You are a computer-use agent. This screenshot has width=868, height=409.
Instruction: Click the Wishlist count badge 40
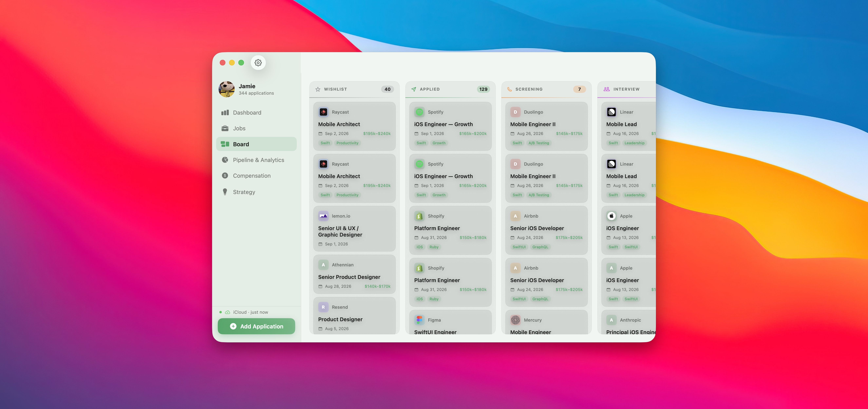(x=387, y=89)
